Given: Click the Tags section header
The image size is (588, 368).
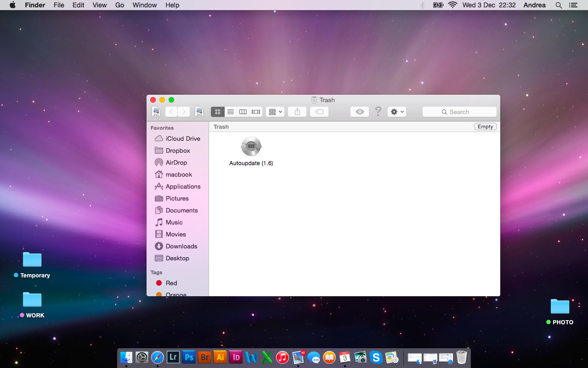Looking at the screenshot, I should tap(157, 272).
